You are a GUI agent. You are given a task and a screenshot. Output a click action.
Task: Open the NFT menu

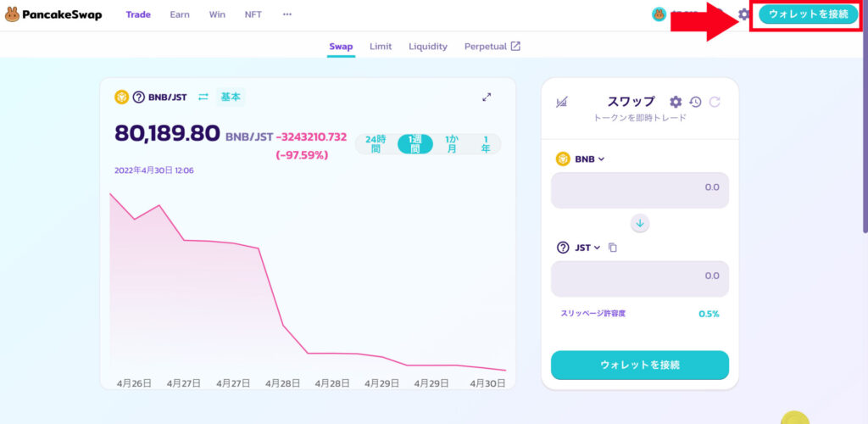click(x=253, y=14)
